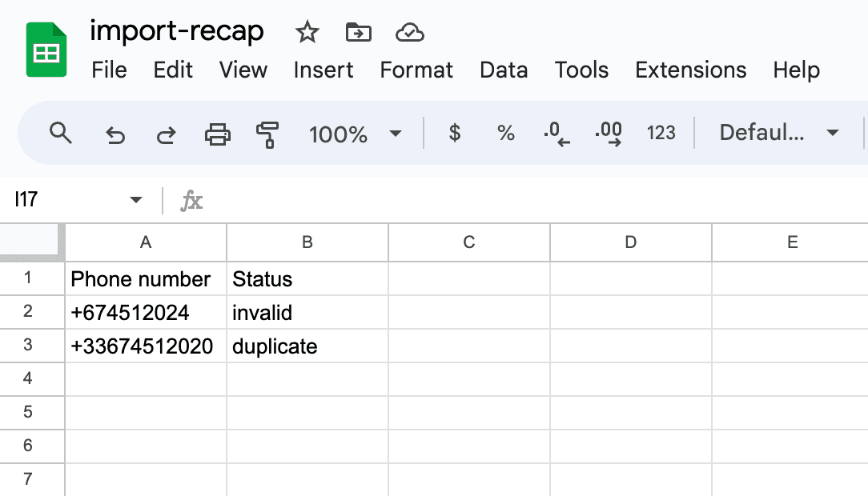Screen dimensions: 868x496
Task: Select cell containing 'duplicate'
Action: (x=307, y=346)
